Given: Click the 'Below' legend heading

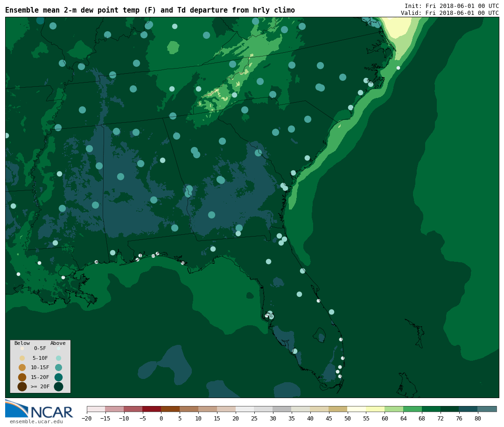Looking at the screenshot, I should [22, 343].
